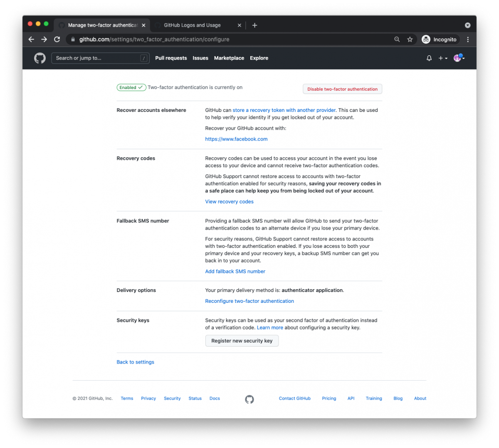Go back with browser back arrow

click(31, 39)
